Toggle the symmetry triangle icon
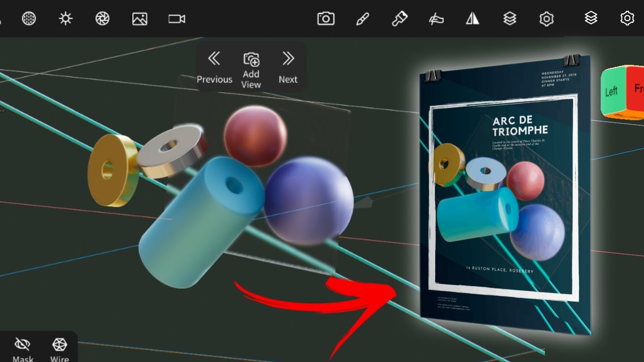The height and width of the screenshot is (362, 644). click(x=472, y=19)
